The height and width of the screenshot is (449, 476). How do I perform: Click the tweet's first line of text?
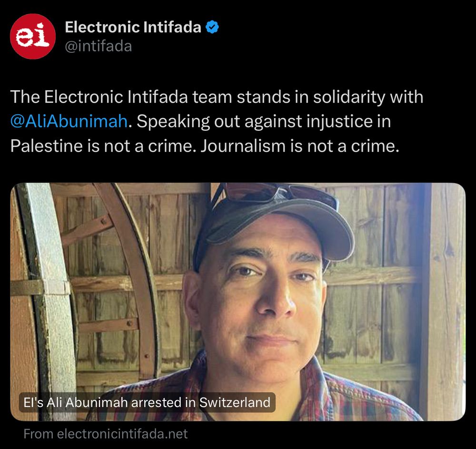click(217, 97)
